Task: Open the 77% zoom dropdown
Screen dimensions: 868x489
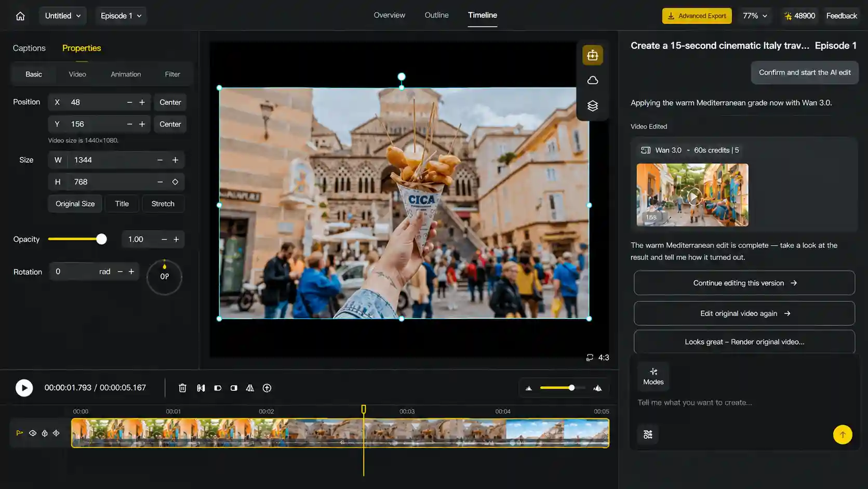Action: [755, 16]
